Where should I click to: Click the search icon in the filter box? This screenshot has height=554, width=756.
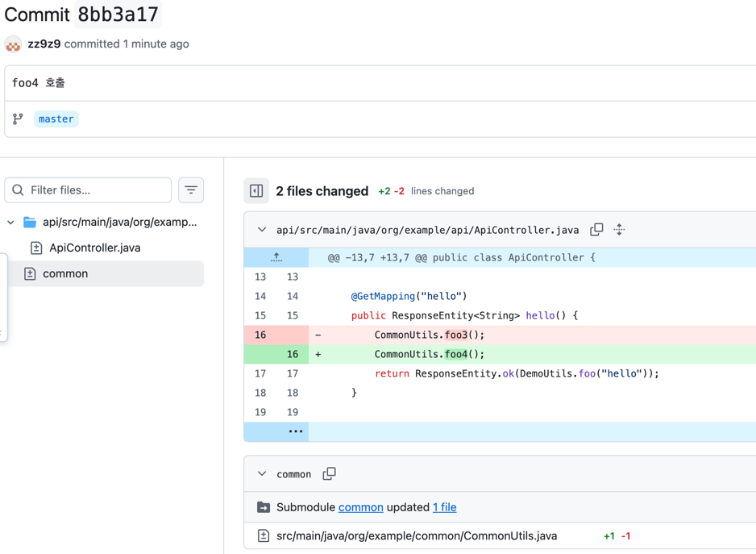tap(19, 190)
